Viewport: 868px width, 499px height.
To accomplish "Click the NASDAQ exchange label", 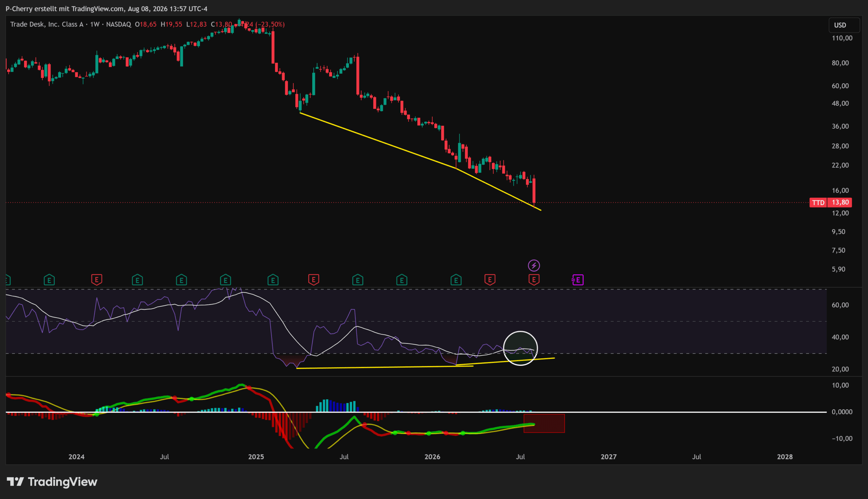I will point(119,24).
